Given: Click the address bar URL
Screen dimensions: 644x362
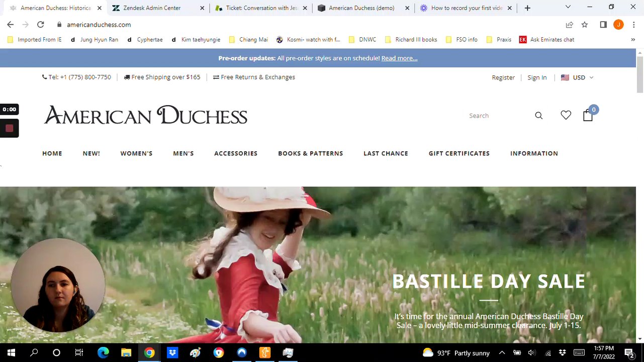Looking at the screenshot, I should (x=99, y=25).
